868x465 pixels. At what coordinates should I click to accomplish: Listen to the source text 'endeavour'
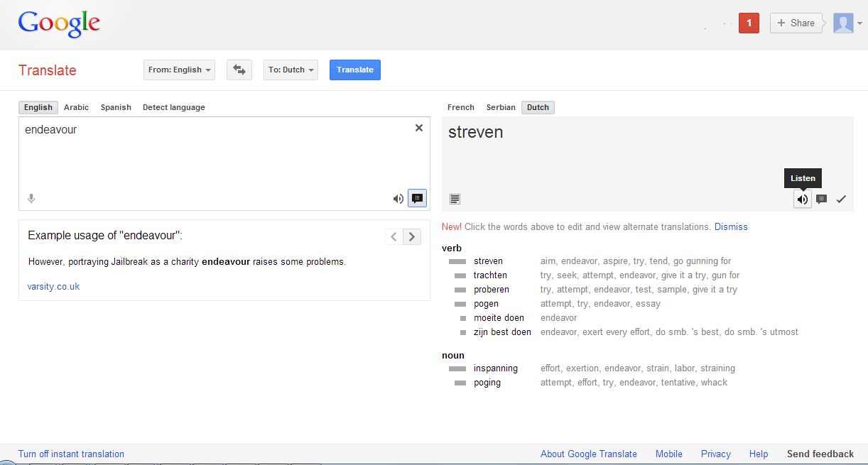coord(398,199)
